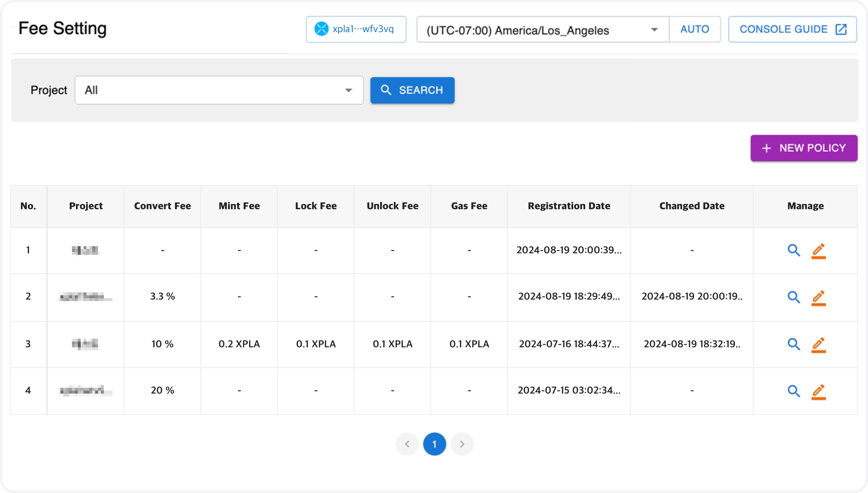Open magnifier for row 3 policy

coord(793,344)
